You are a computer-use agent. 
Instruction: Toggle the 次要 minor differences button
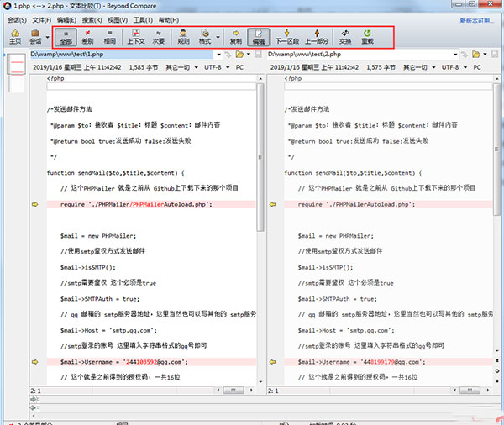click(159, 37)
